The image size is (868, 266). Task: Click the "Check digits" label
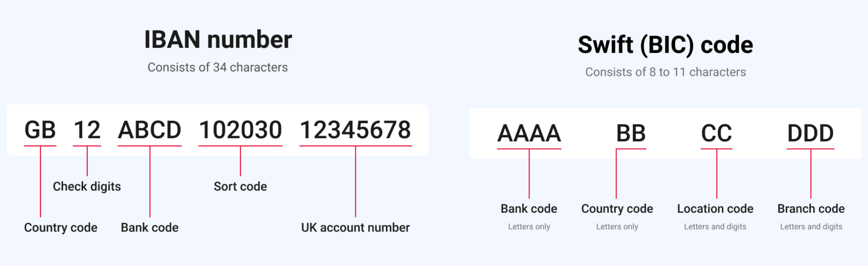pos(87,187)
